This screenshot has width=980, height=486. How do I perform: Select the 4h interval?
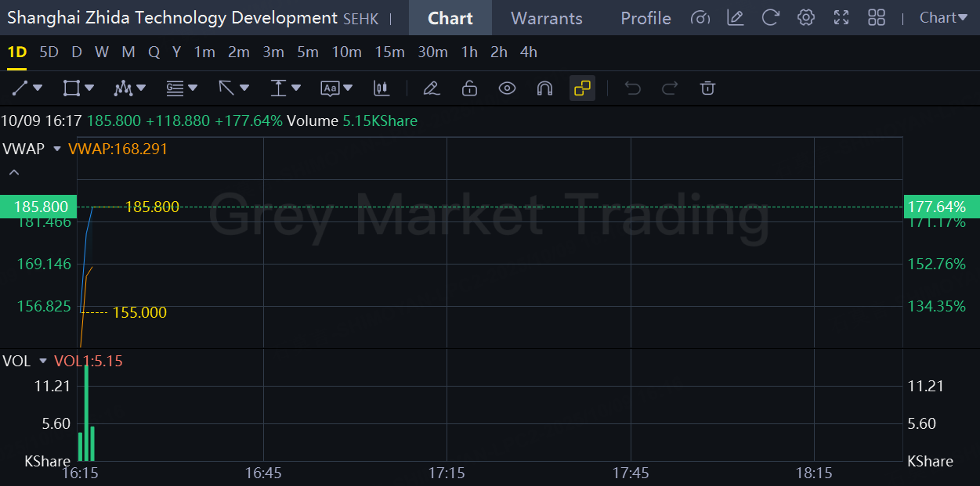(529, 52)
